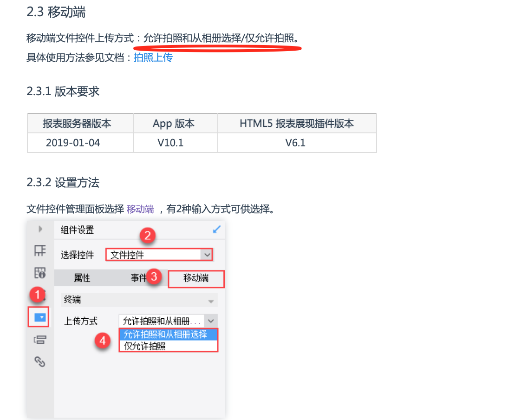Collapse the 终端 section
508x420 pixels.
(139, 300)
